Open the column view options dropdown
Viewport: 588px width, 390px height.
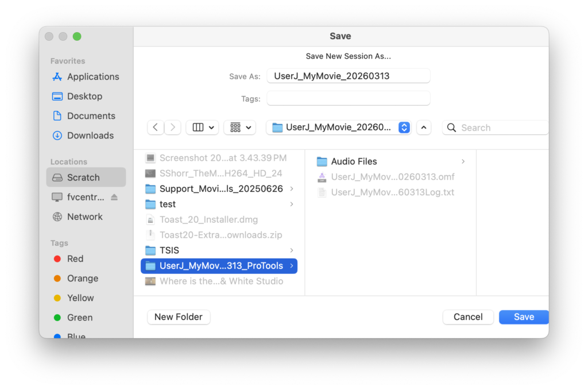(202, 128)
